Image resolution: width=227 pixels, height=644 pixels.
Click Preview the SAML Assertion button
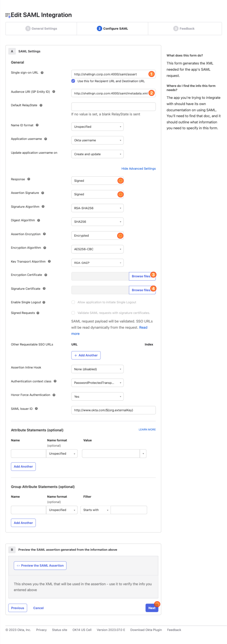[40, 566]
